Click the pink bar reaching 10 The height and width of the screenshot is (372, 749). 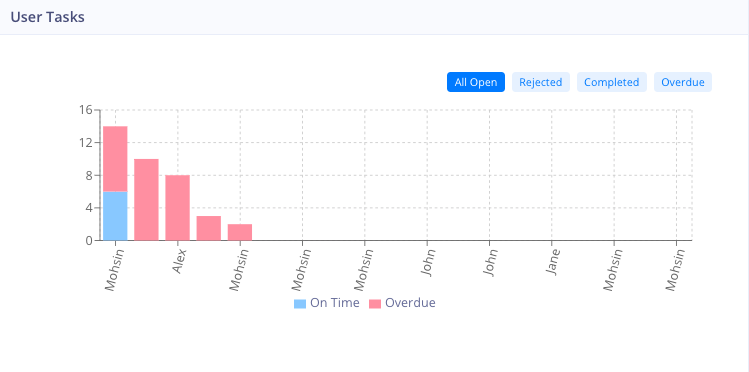click(146, 200)
